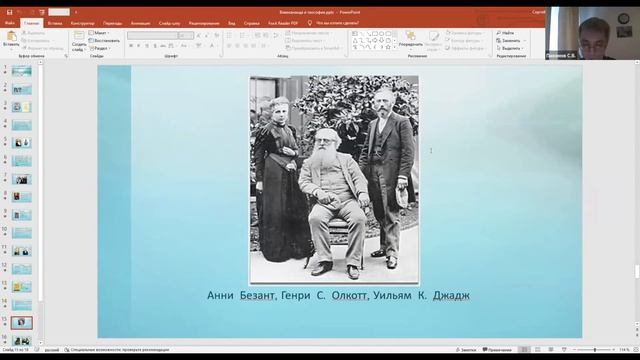This screenshot has height=360, width=640.
Task: Click the Notes (Заметки) status bar button
Action: pos(466,350)
